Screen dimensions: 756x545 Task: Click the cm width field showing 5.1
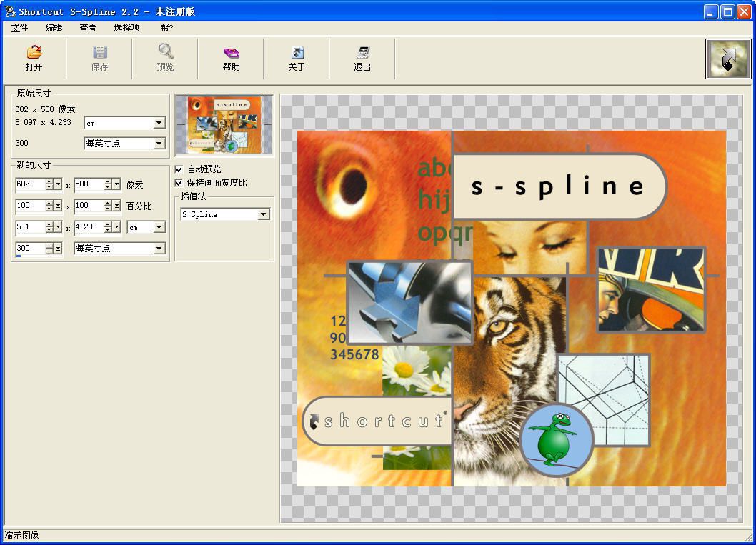pyautogui.click(x=31, y=227)
